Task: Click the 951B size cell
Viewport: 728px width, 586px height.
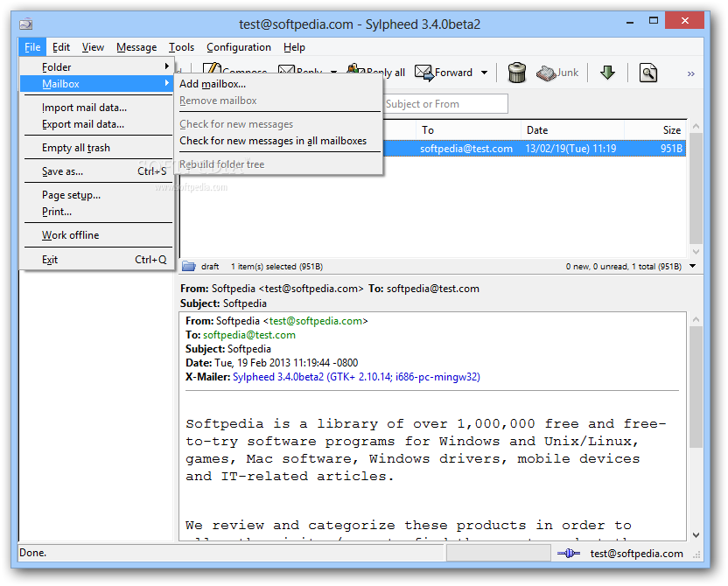Action: pyautogui.click(x=671, y=149)
